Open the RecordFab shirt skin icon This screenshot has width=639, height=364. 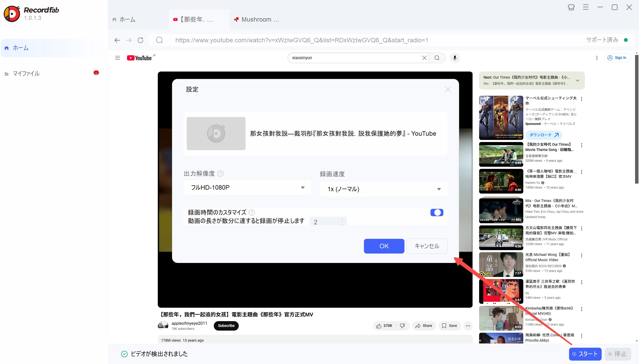pyautogui.click(x=571, y=7)
